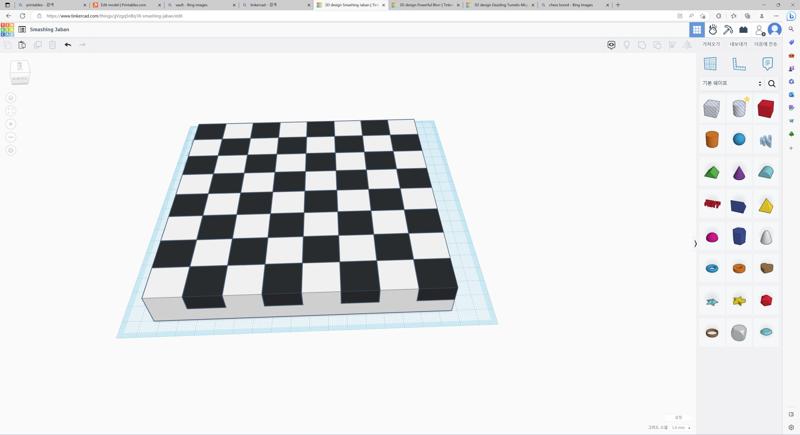The height and width of the screenshot is (435, 800).
Task: Select the magenta Half Sphere shape
Action: pos(712,237)
